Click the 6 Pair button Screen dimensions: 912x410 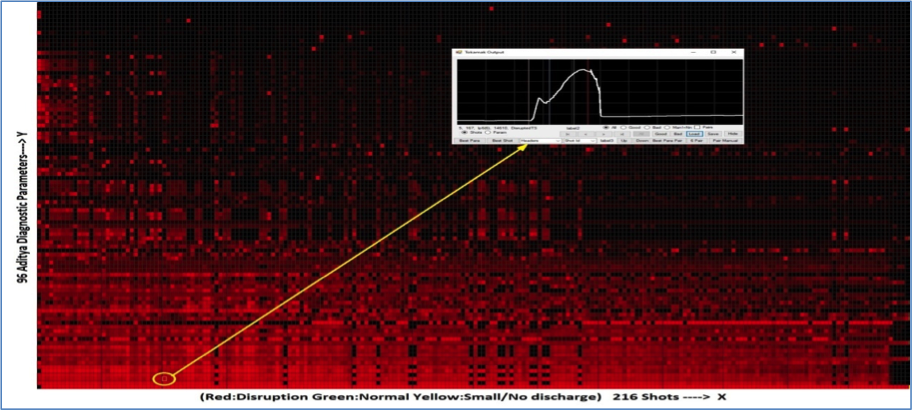point(697,141)
